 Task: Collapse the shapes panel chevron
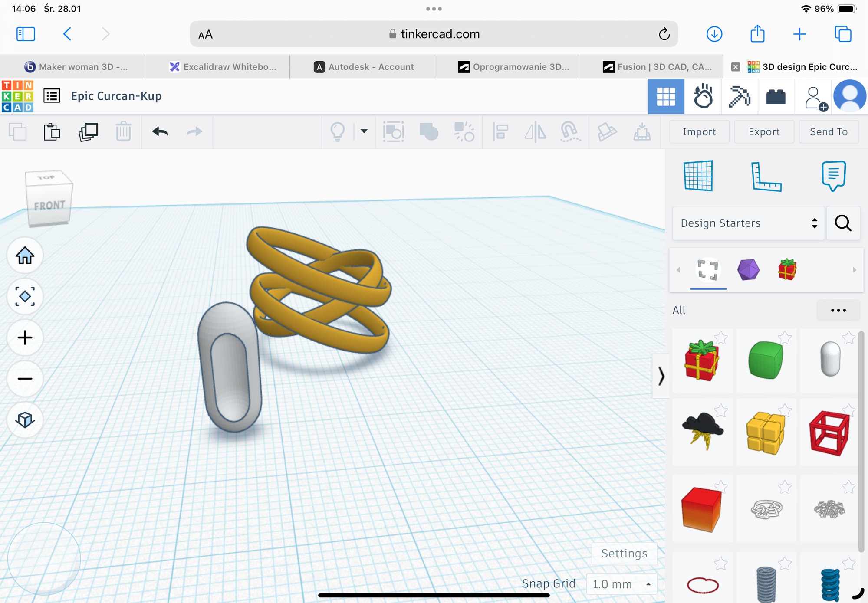[661, 376]
